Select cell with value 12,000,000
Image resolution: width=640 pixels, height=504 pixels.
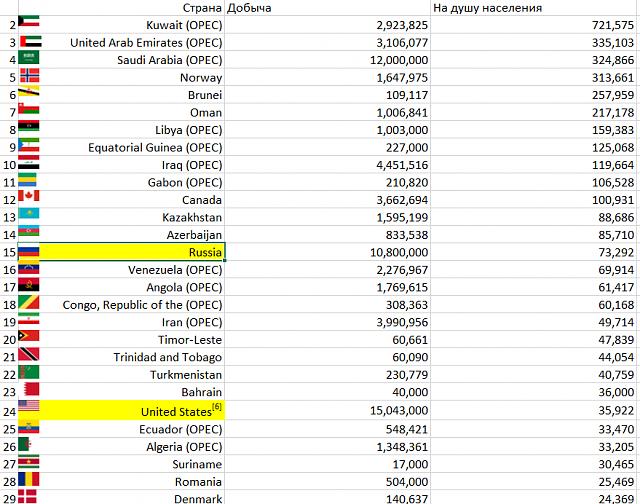327,60
